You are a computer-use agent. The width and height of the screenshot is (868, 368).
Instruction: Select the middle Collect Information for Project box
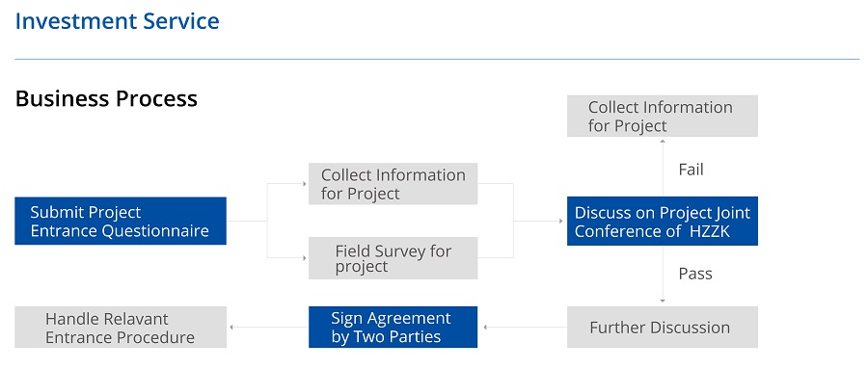(x=393, y=184)
